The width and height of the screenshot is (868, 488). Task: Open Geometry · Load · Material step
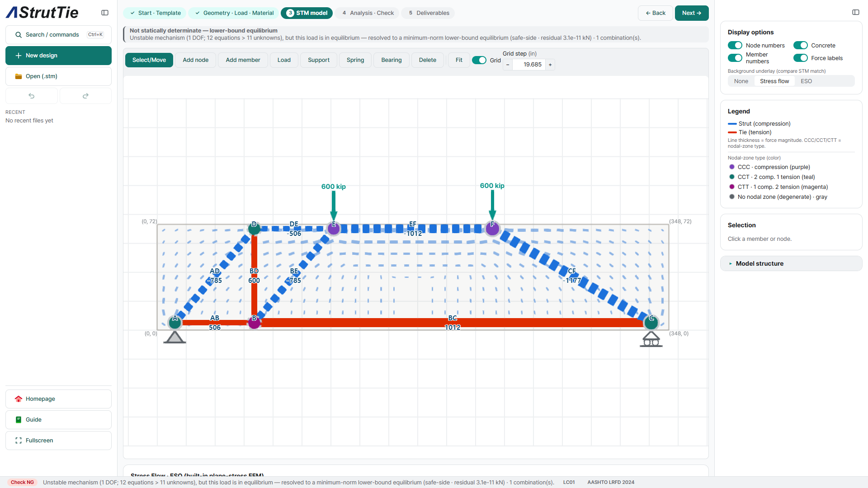pos(234,13)
